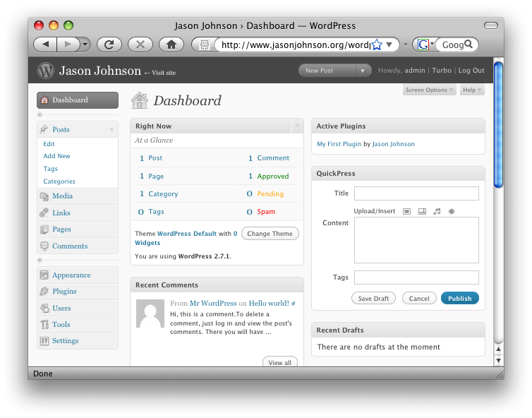Select Add New under Posts
The width and height of the screenshot is (532, 418).
click(x=56, y=156)
